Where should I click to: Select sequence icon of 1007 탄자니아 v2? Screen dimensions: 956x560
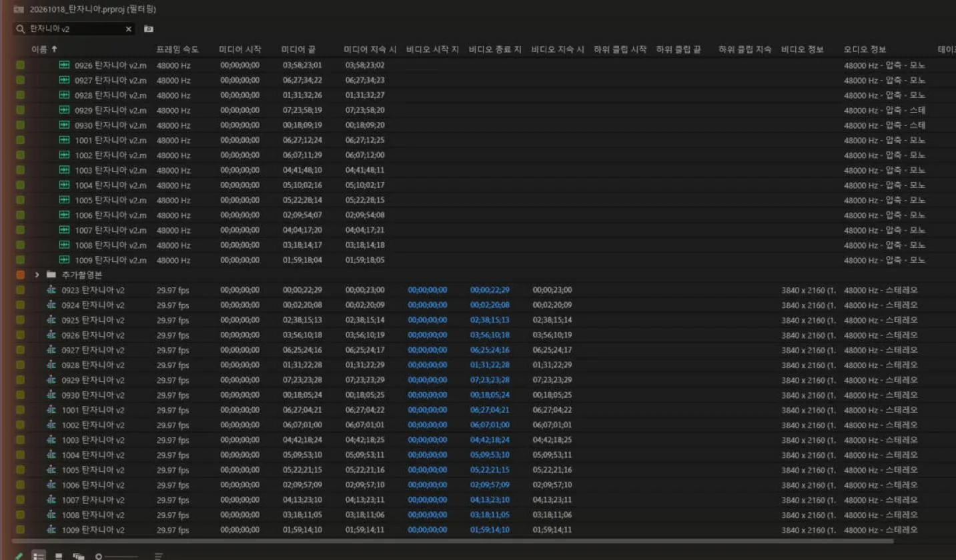point(52,500)
